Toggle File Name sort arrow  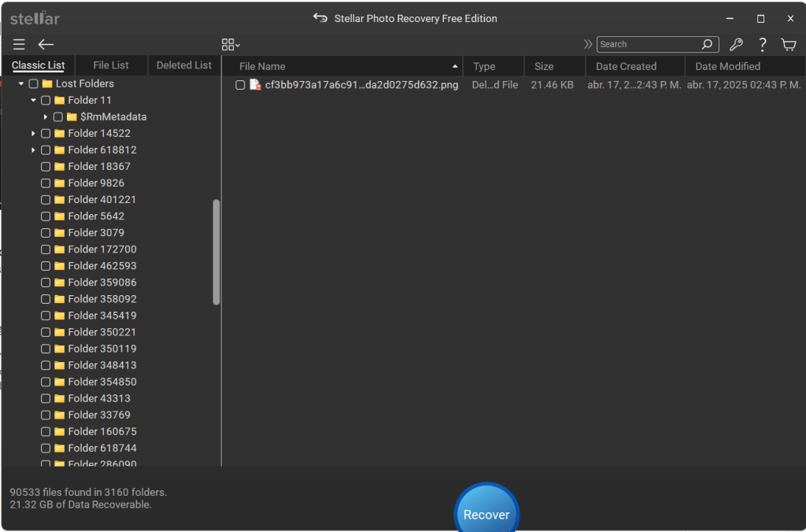(x=455, y=66)
